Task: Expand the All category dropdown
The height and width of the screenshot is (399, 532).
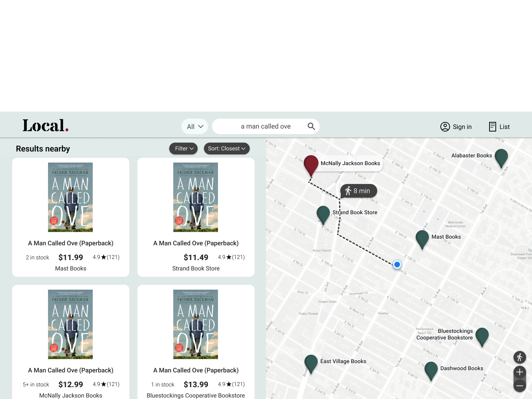Action: (x=195, y=126)
